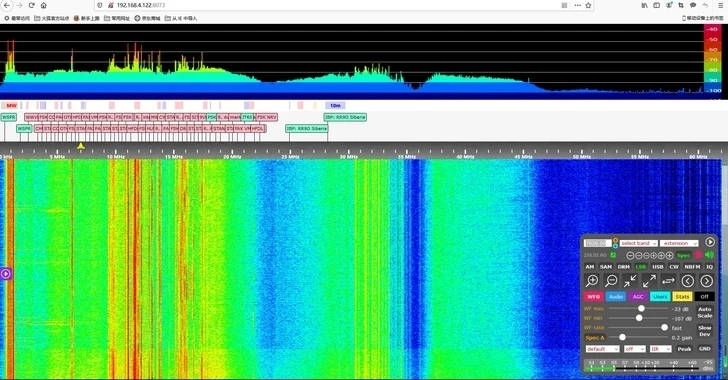Click the round play button in control panel

709,242
